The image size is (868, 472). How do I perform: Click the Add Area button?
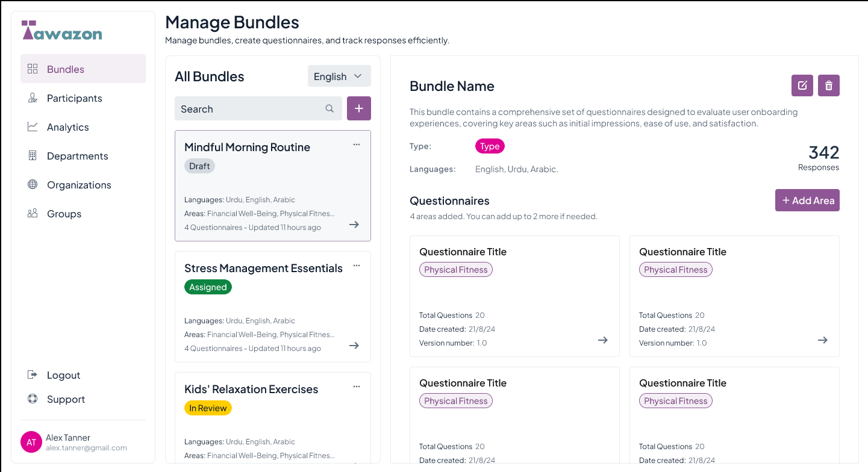807,200
